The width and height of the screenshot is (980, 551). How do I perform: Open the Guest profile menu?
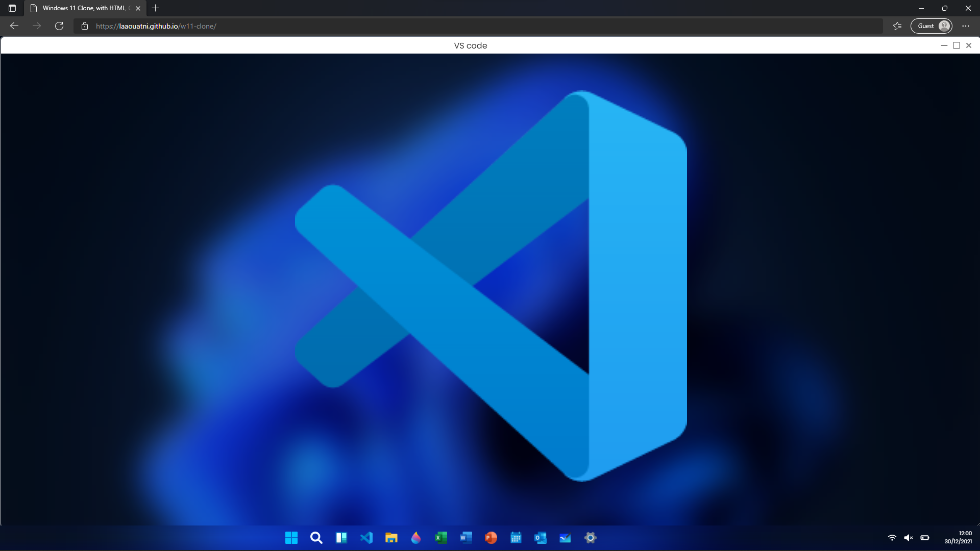click(932, 26)
